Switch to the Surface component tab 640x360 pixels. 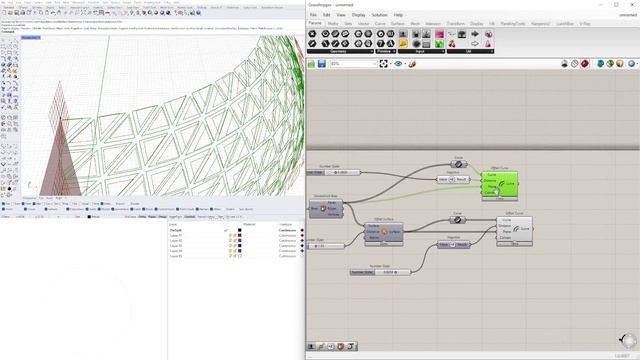(x=398, y=24)
